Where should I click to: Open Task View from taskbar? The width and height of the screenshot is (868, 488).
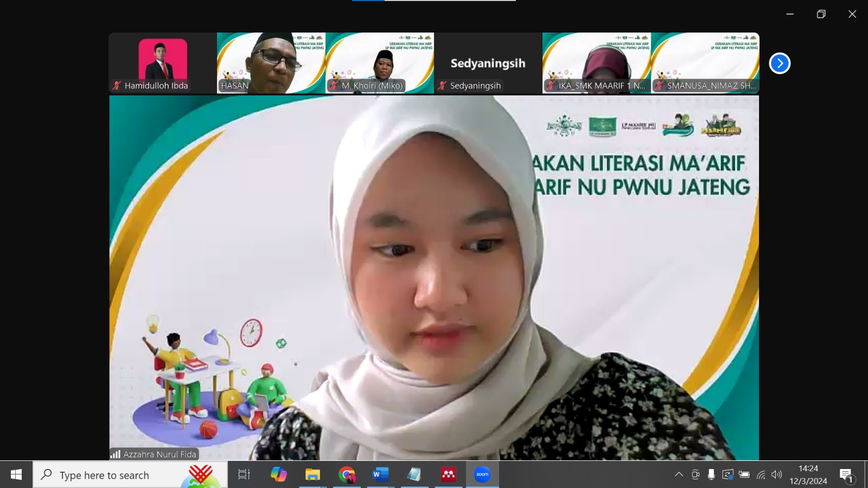pos(244,474)
